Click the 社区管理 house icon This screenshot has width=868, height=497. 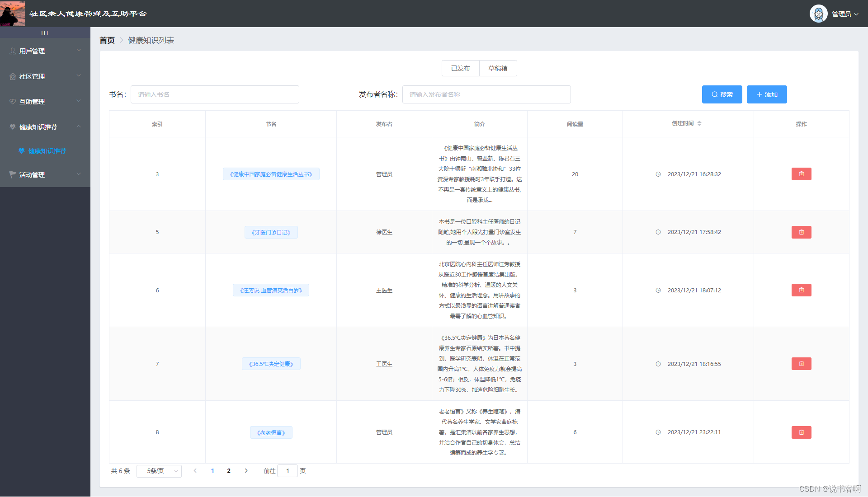tap(13, 76)
